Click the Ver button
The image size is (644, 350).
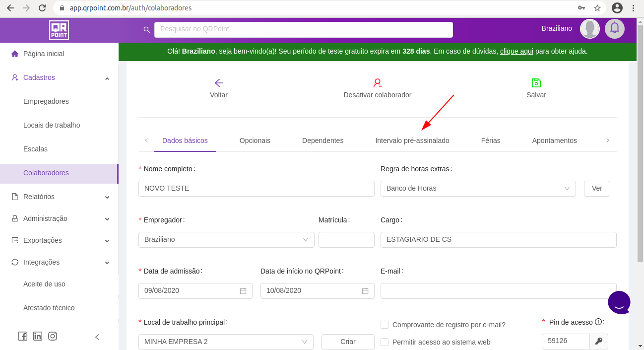click(597, 189)
